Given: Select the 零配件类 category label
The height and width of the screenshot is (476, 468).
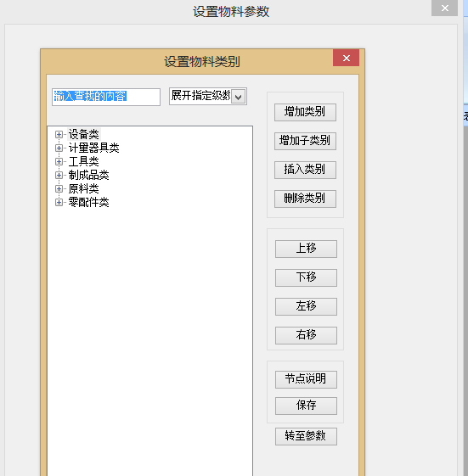Looking at the screenshot, I should 88,202.
